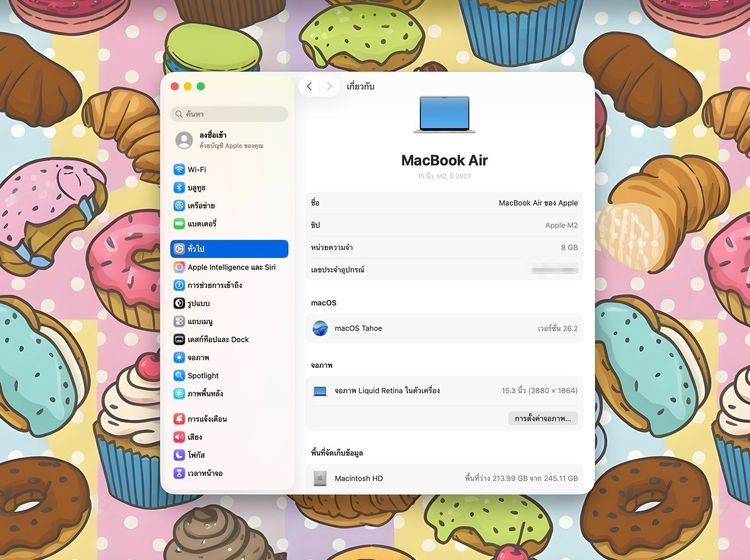Click the sign in (ลงชื่อเข้า) link

(213, 135)
